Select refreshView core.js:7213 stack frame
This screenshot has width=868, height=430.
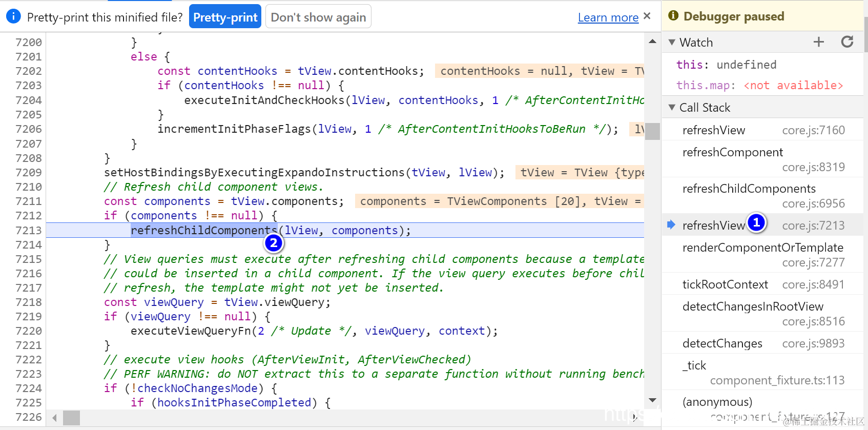(763, 226)
